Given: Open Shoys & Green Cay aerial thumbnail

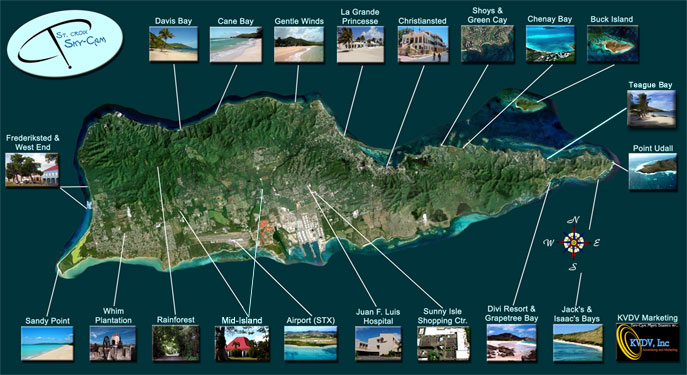Looking at the screenshot, I should pos(487,44).
